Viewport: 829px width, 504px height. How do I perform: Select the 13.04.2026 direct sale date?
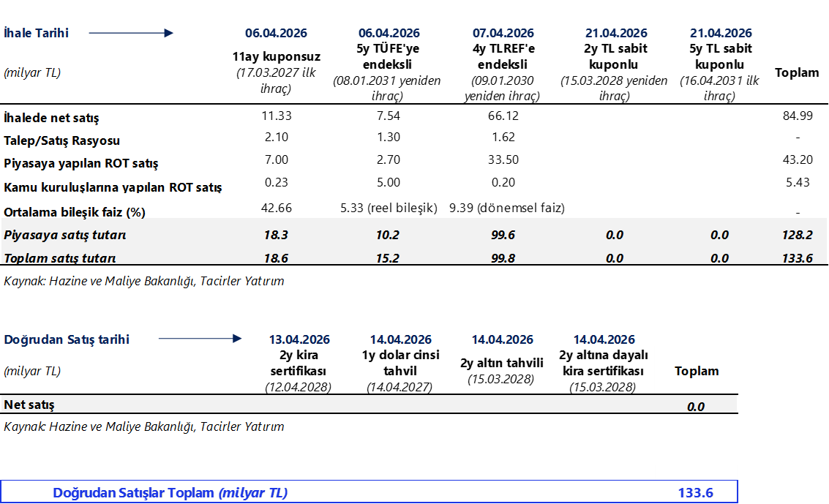coord(299,339)
